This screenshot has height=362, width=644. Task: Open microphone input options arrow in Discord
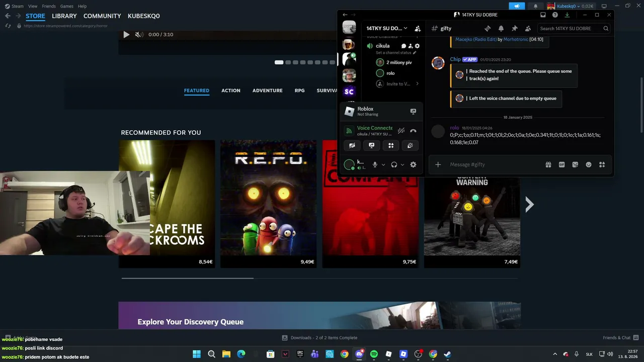click(383, 164)
